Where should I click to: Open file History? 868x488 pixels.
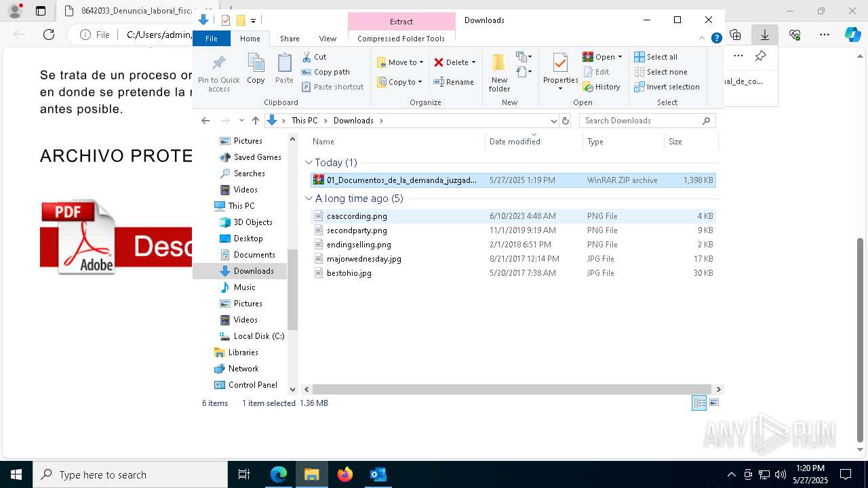601,87
